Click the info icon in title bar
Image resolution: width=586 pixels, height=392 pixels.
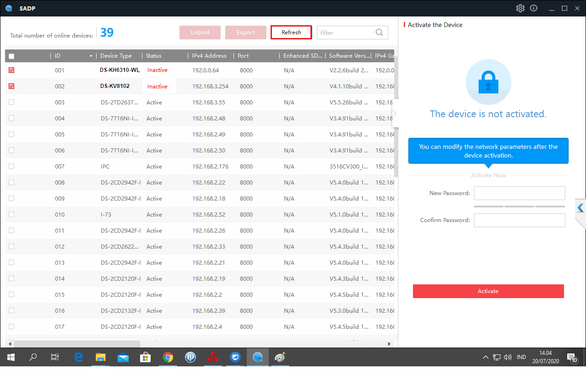(x=533, y=8)
